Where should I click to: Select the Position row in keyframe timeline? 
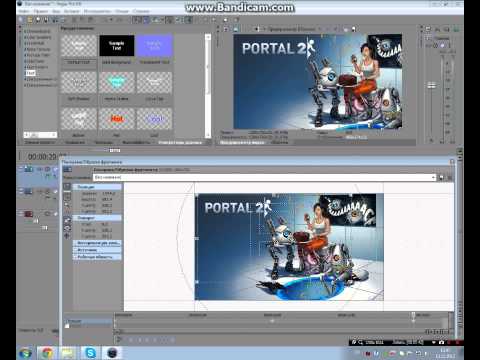(88, 321)
